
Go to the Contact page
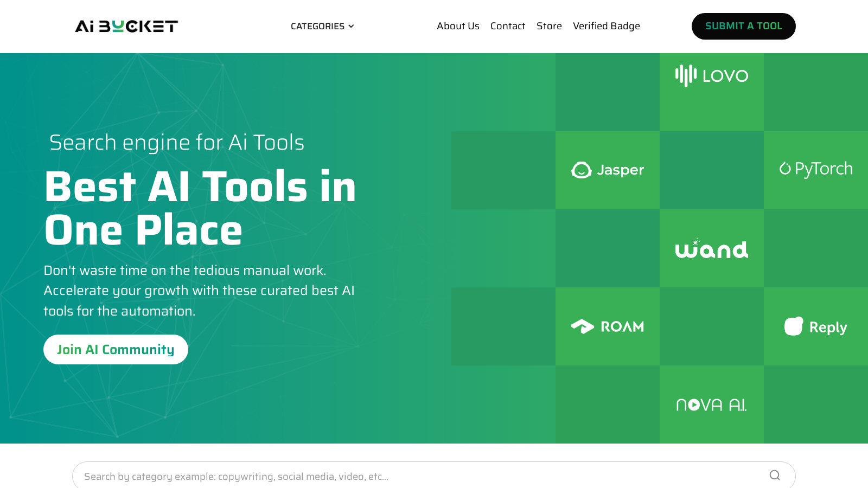click(508, 26)
